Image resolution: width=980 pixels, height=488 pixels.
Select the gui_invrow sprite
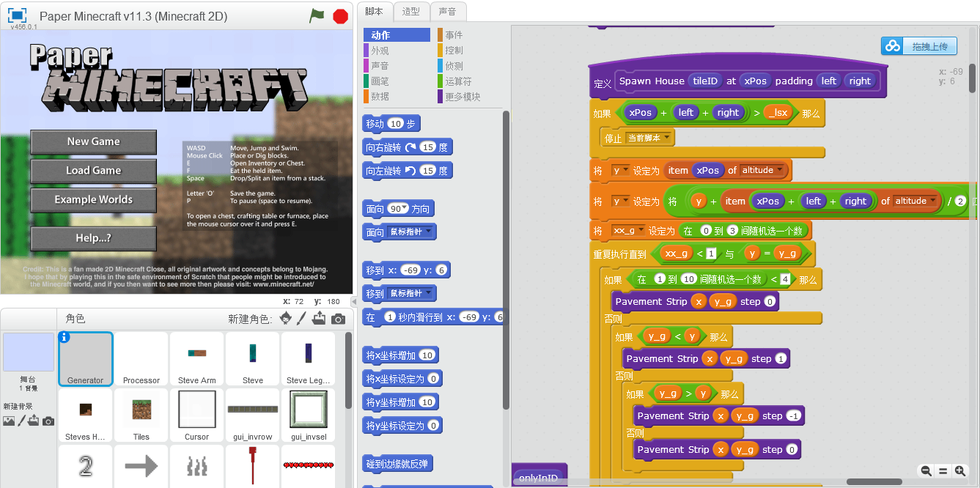253,415
